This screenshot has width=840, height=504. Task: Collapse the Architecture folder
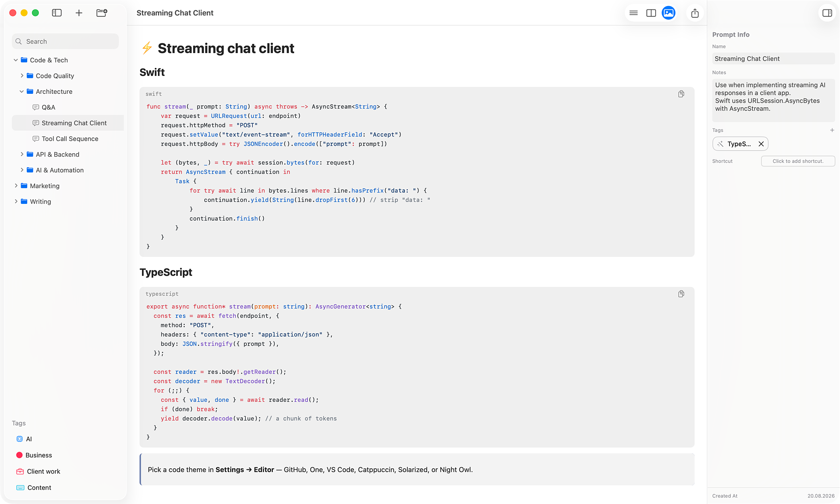click(x=22, y=91)
